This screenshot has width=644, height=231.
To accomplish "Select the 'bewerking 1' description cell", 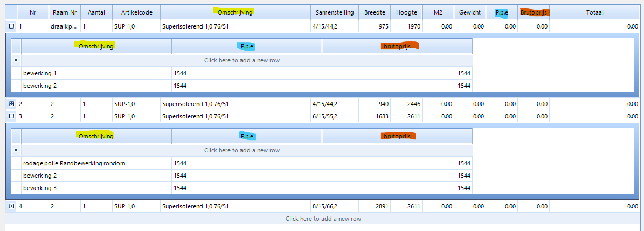I will click(96, 73).
